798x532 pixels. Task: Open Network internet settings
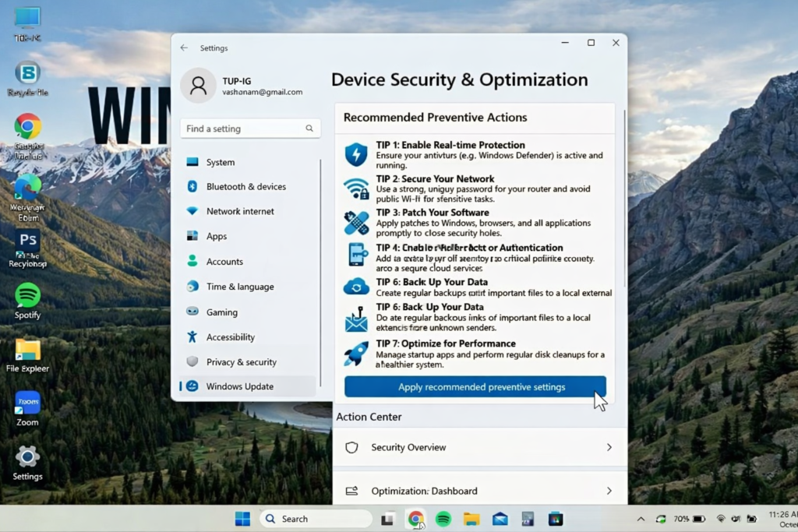pyautogui.click(x=240, y=211)
